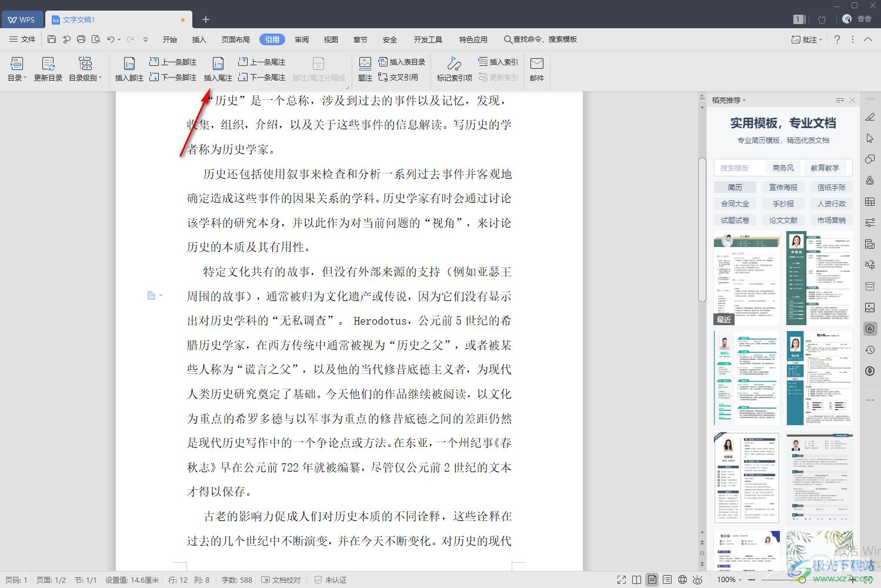The width and height of the screenshot is (881, 588).
Task: Expand the footnote/endnote dialog launcher
Action: [347, 86]
